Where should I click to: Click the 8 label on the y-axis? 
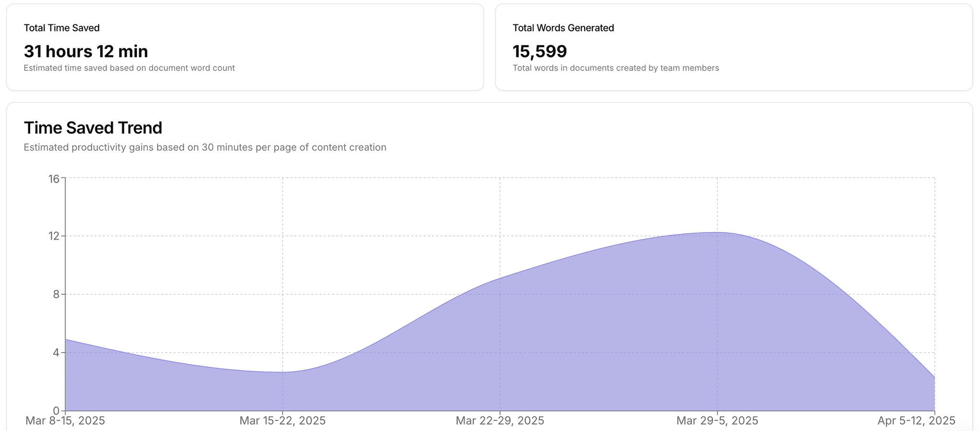tap(56, 294)
